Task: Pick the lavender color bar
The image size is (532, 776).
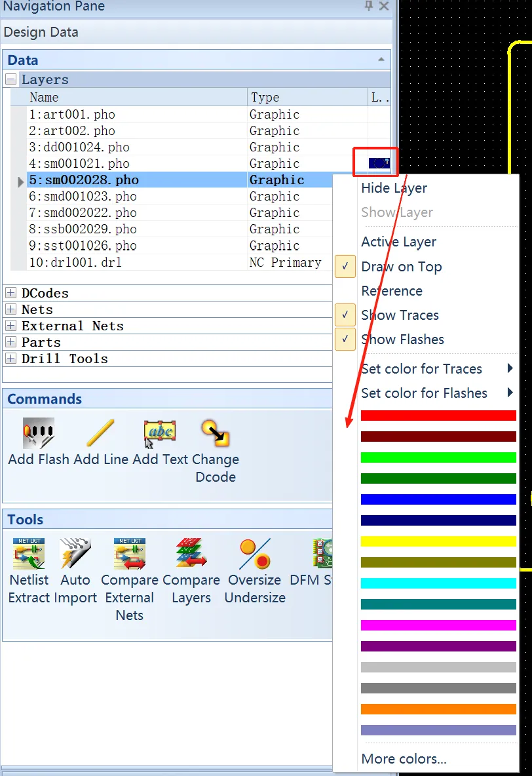Action: (438, 730)
